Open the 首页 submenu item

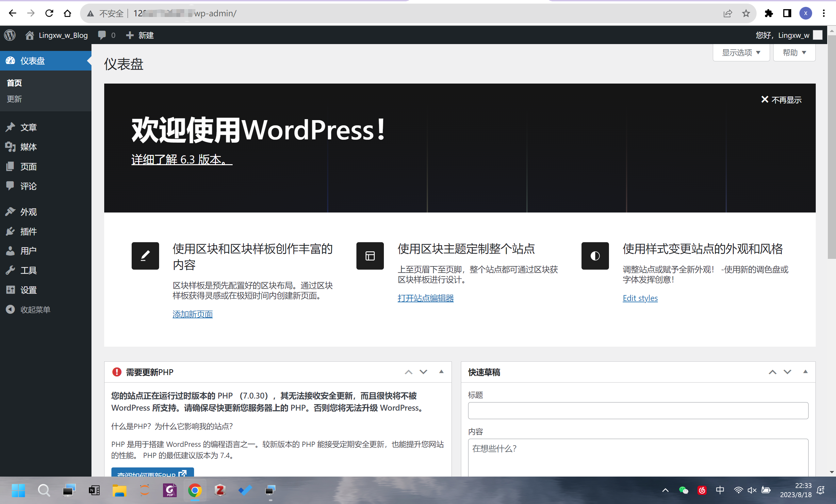[x=14, y=83]
